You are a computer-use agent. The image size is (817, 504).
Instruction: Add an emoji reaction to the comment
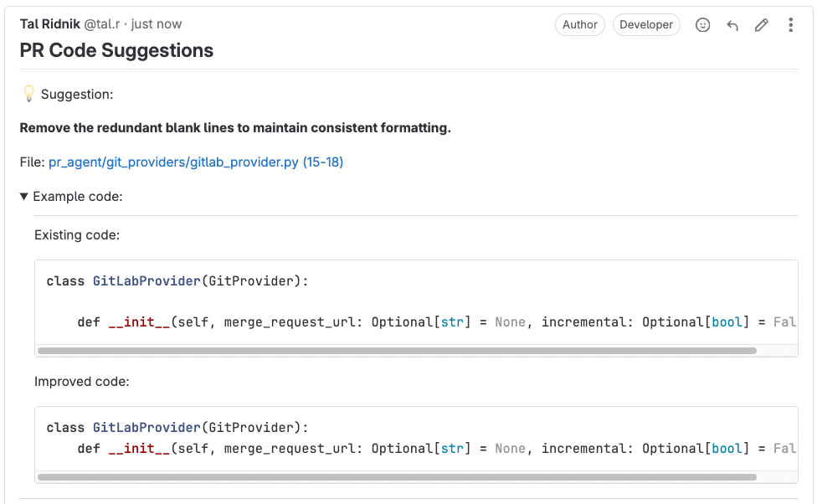[x=703, y=25]
